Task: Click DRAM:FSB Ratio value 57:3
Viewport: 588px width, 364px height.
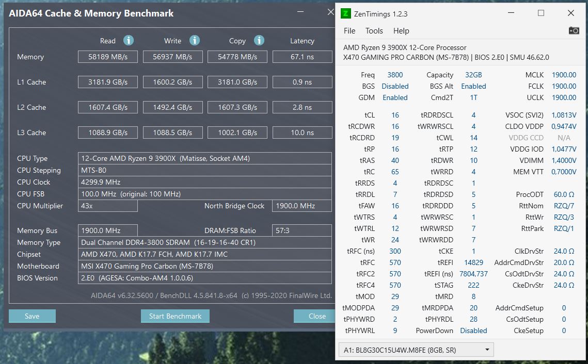Action: (x=302, y=230)
